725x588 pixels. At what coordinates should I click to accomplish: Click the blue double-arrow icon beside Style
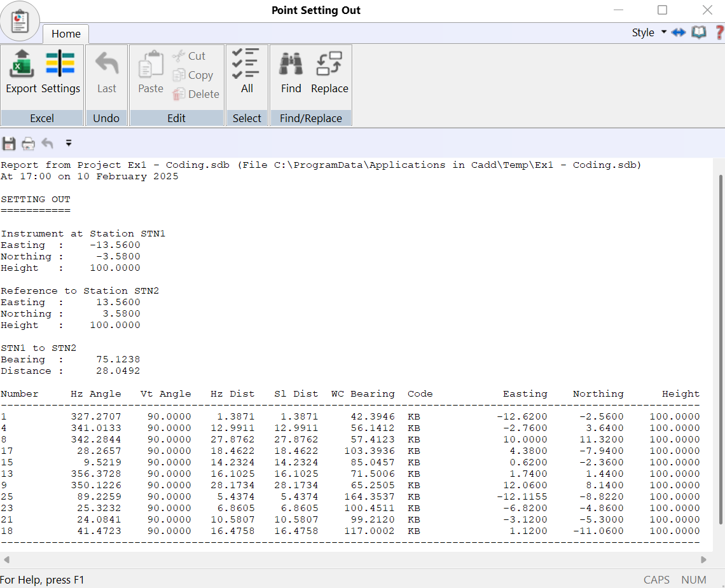[679, 32]
